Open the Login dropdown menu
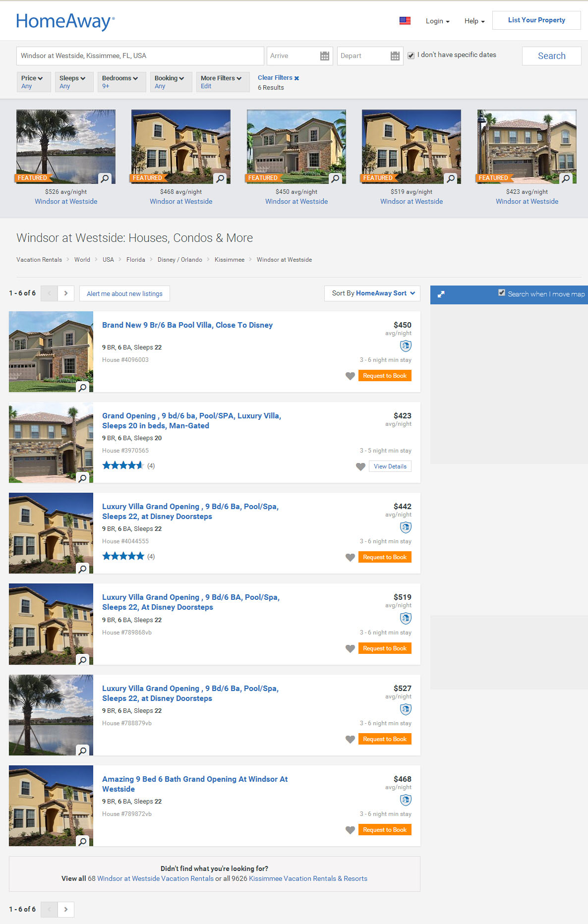The height and width of the screenshot is (924, 588). (x=438, y=21)
